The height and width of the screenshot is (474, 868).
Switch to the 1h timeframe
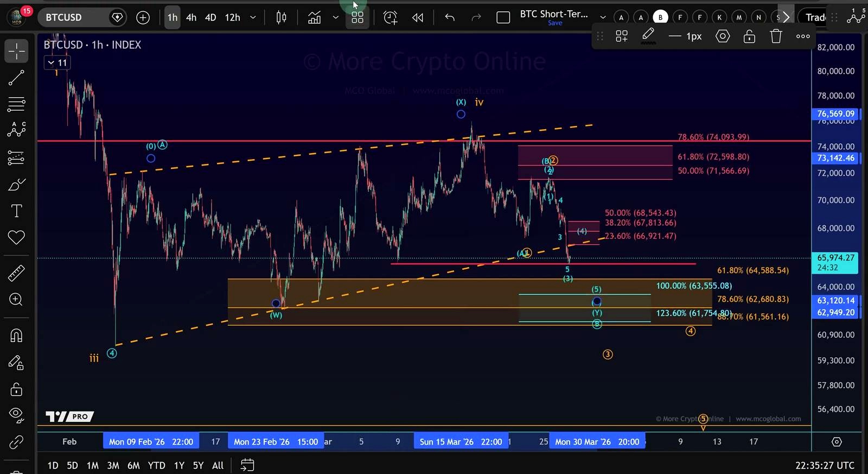pos(173,17)
